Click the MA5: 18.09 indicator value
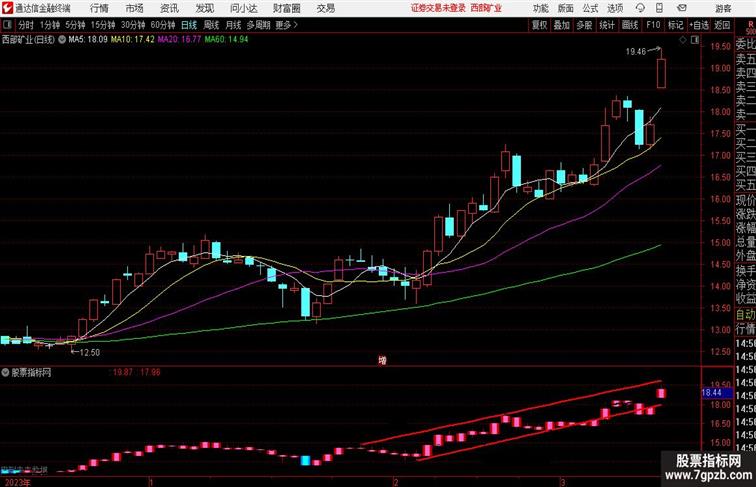The image size is (756, 487). pyautogui.click(x=88, y=40)
